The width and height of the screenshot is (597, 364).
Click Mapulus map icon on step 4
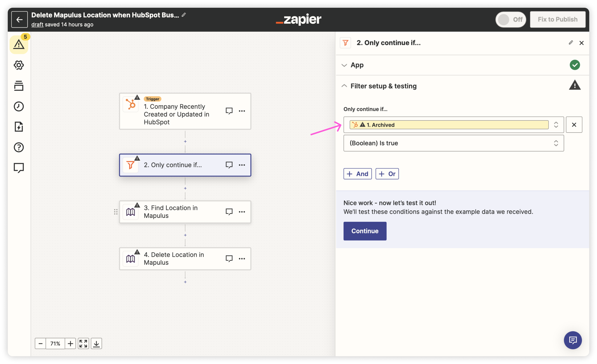click(x=131, y=259)
